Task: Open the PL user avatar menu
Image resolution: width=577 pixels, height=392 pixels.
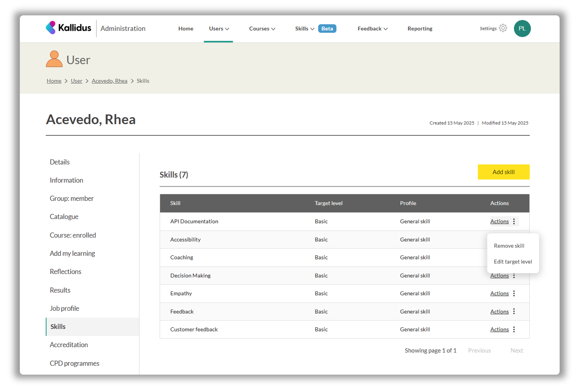Action: [522, 29]
